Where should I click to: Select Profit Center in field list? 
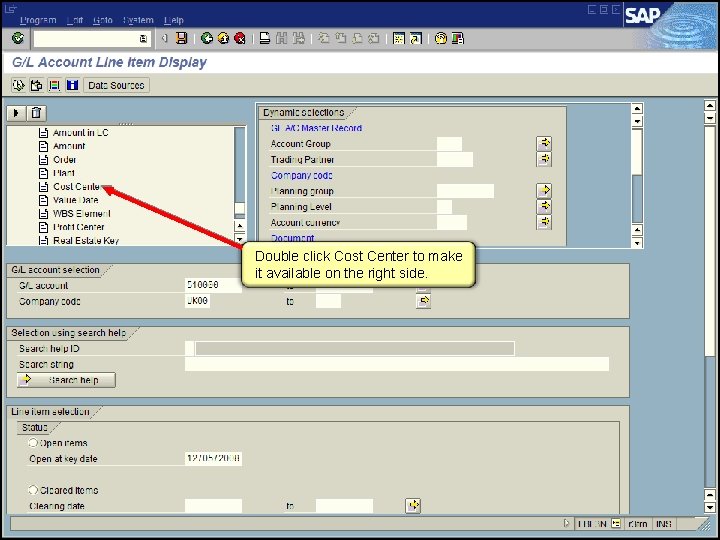79,227
